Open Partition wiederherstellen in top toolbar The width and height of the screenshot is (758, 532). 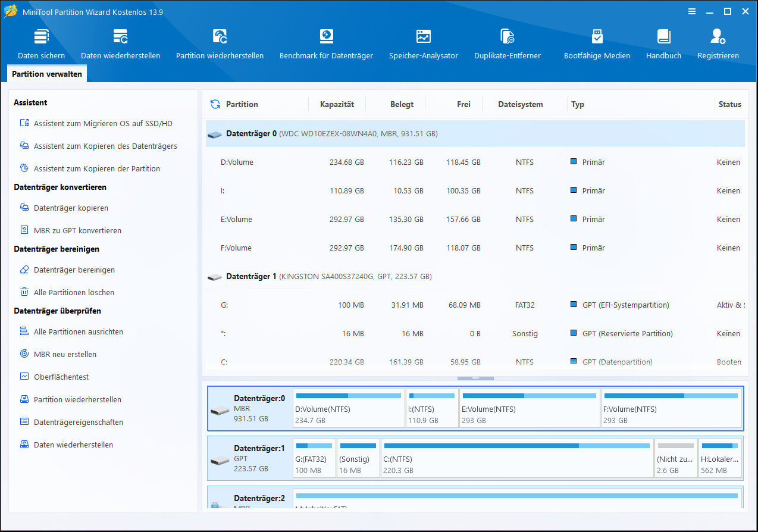pyautogui.click(x=220, y=44)
